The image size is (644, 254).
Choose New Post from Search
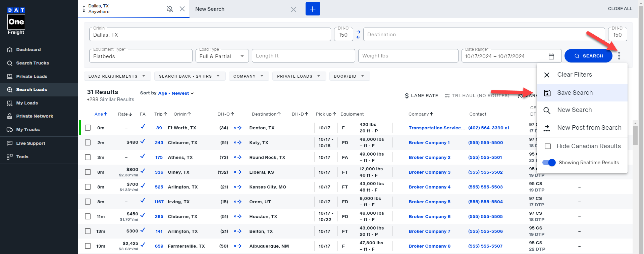[x=582, y=128]
